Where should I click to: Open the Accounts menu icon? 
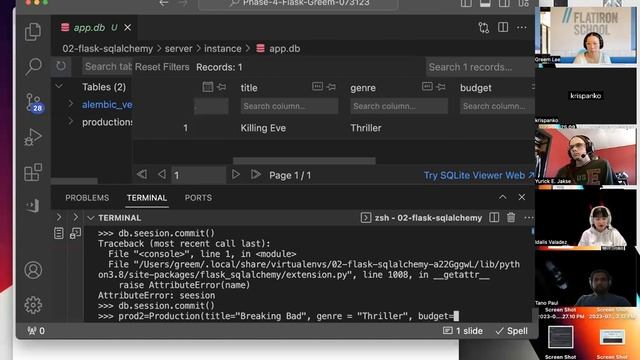point(33,270)
